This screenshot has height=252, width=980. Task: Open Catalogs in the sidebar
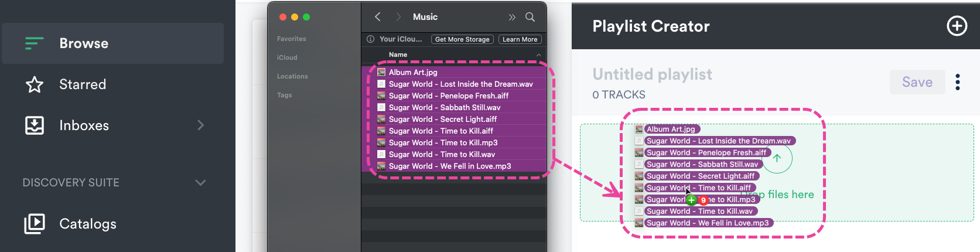tap(88, 224)
